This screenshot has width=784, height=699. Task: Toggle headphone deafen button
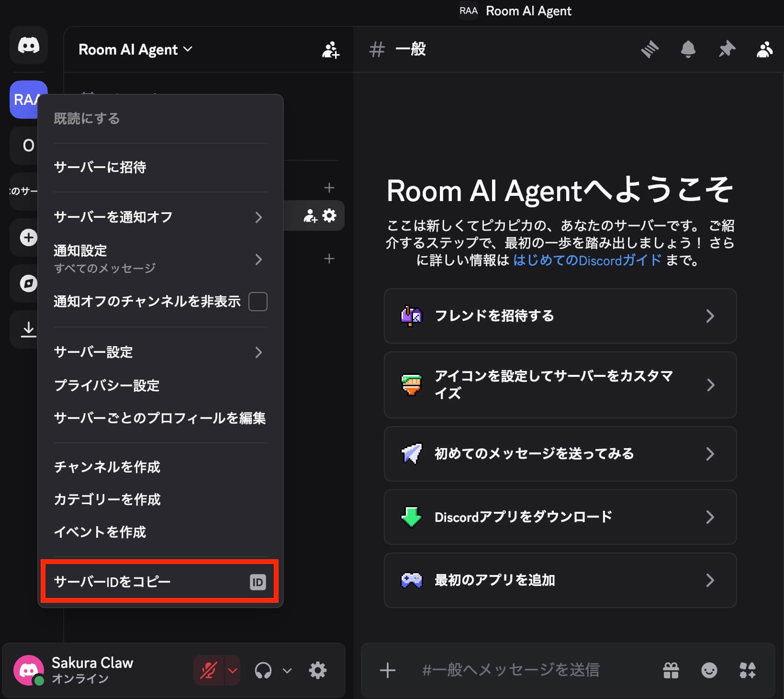coord(263,670)
